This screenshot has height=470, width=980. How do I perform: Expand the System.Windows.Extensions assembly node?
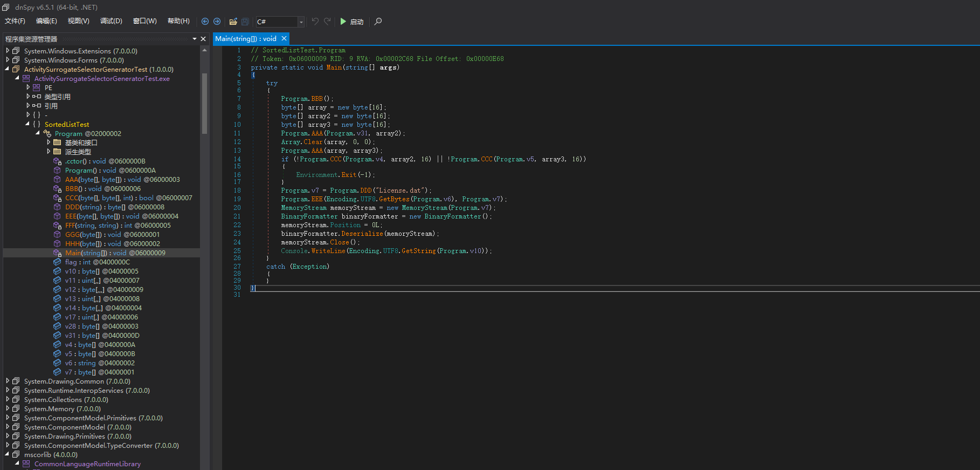coord(8,51)
